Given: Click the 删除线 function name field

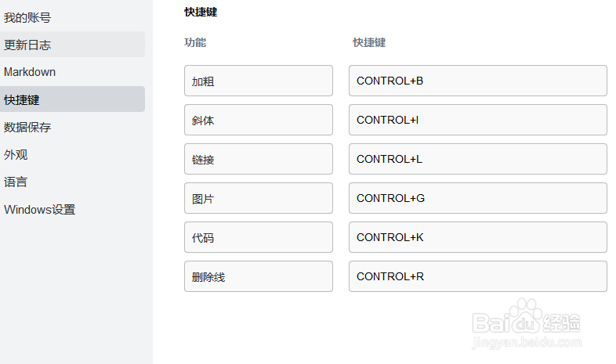Looking at the screenshot, I should click(258, 276).
